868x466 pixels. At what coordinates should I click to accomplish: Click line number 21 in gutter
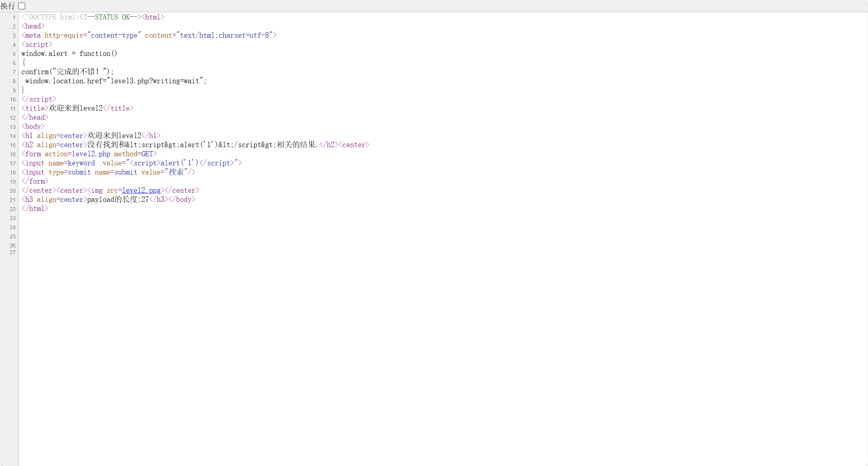point(13,200)
